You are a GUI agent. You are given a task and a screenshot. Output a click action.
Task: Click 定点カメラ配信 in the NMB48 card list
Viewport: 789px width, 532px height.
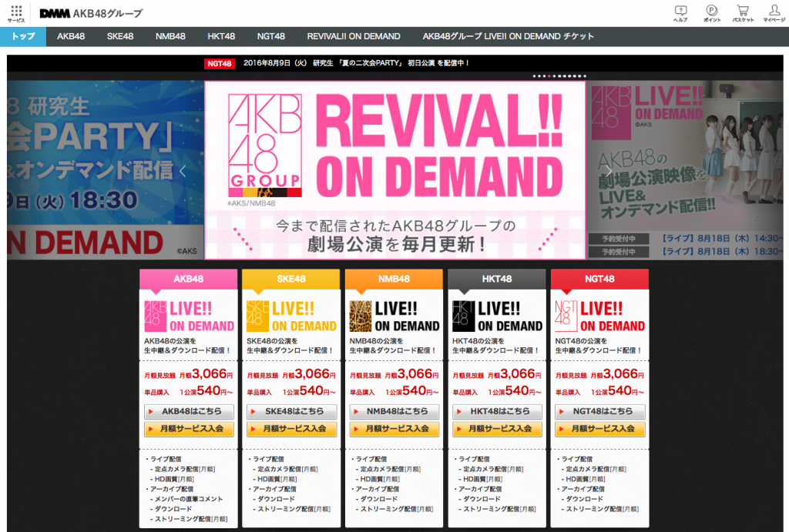click(x=390, y=469)
